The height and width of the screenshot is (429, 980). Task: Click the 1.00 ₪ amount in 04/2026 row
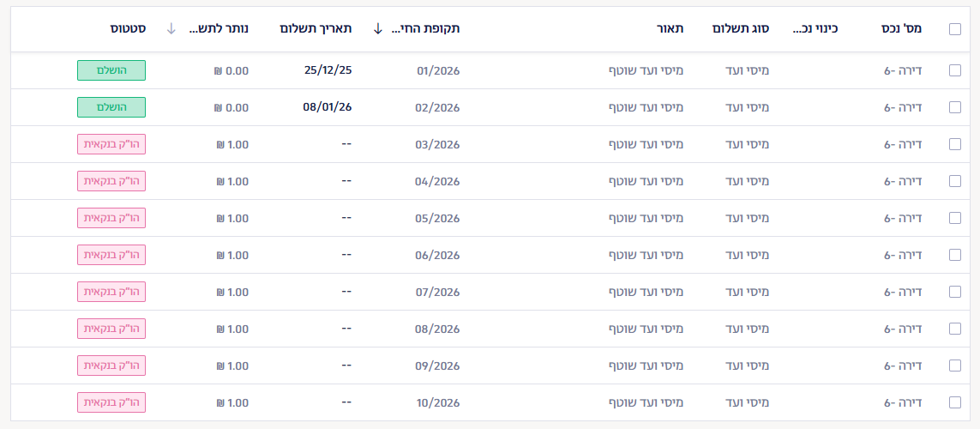(x=232, y=181)
